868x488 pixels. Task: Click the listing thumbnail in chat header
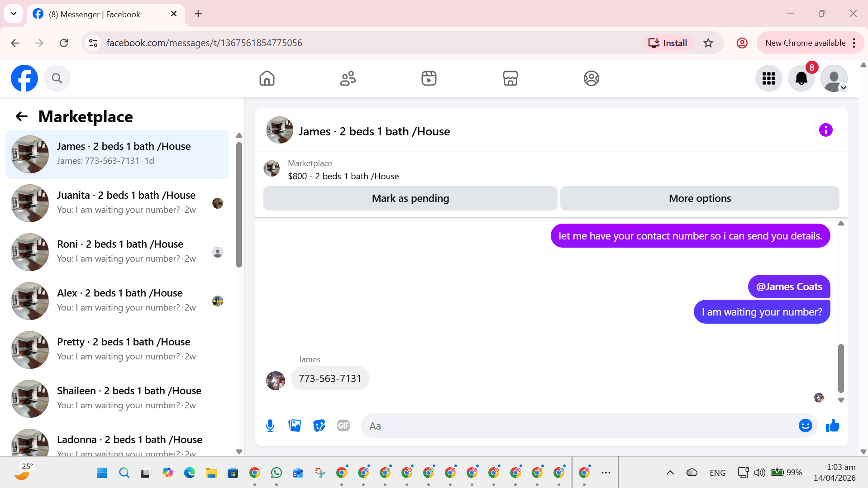coord(280,130)
